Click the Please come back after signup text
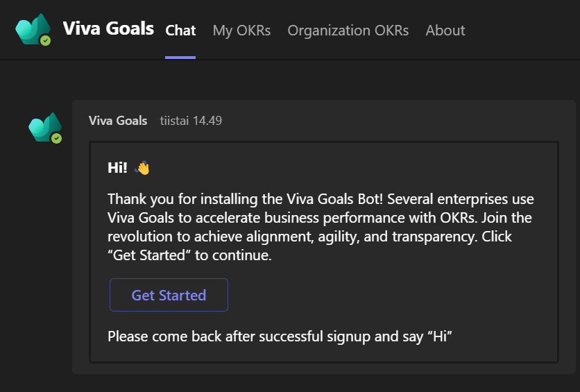The height and width of the screenshot is (392, 580). point(280,337)
